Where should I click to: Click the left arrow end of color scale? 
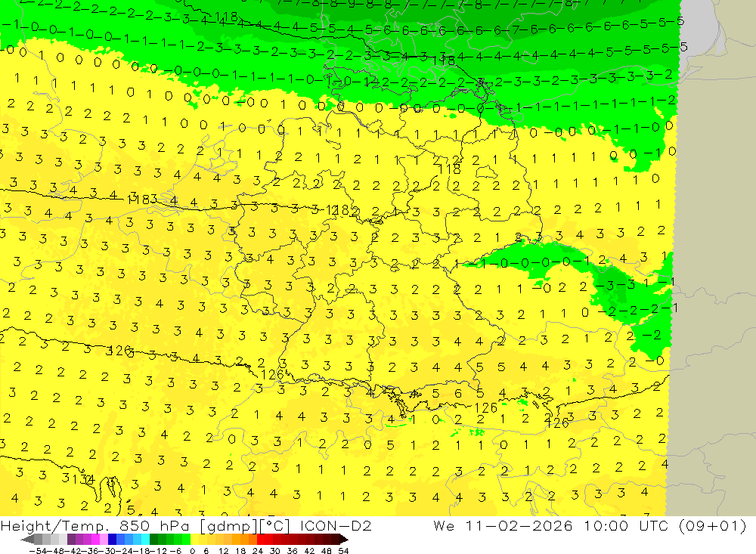point(27,539)
